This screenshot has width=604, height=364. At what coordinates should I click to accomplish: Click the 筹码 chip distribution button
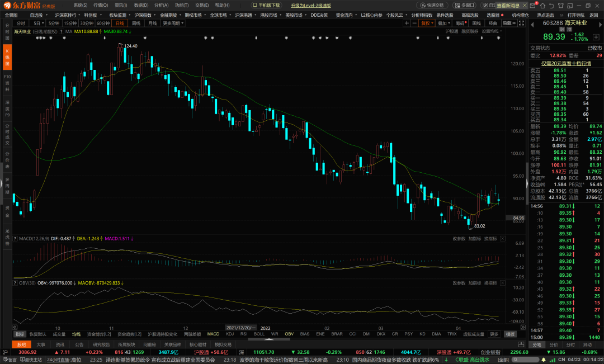460,23
